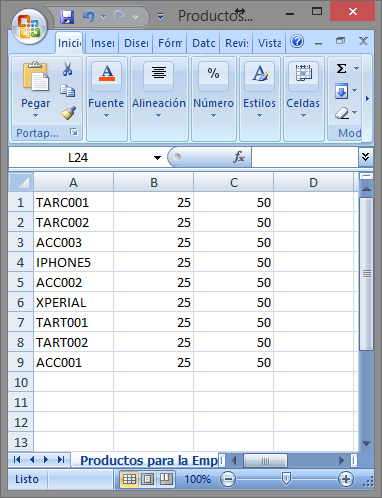This screenshot has height=498, width=382.
Task: Open the Undo history dropdown arrow
Action: [103, 17]
